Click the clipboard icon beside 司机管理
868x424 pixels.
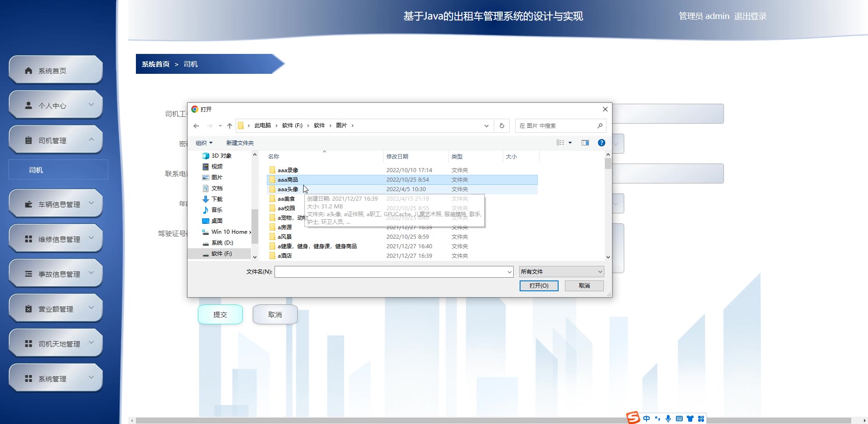point(29,140)
